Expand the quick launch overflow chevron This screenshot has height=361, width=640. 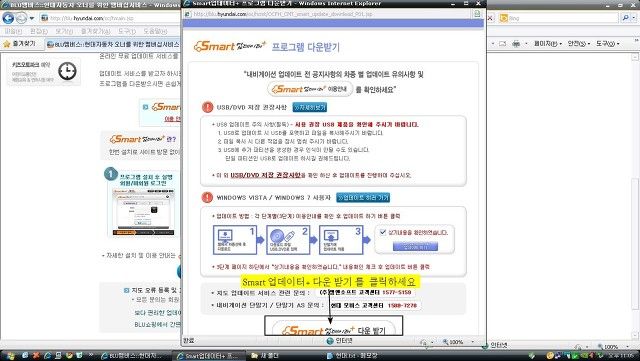pyautogui.click(x=91, y=355)
